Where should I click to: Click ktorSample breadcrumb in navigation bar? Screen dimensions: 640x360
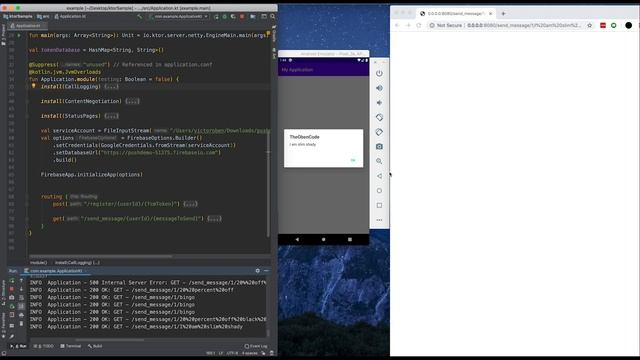(18, 16)
